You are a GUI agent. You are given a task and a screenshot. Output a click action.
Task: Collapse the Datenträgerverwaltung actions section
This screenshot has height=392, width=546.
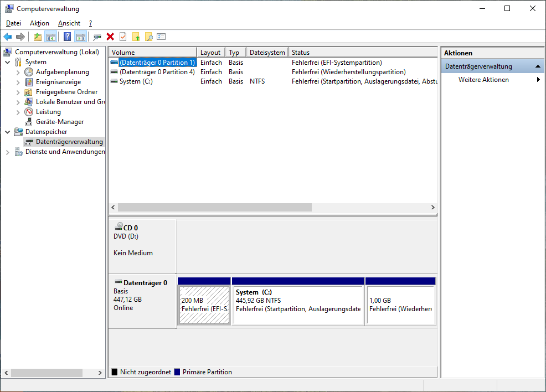[538, 66]
